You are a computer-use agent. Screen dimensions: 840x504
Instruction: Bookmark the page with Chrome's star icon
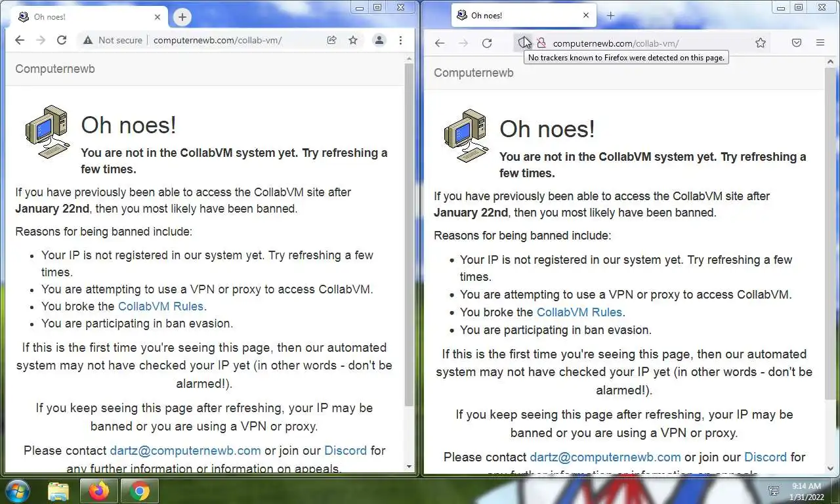pos(353,40)
